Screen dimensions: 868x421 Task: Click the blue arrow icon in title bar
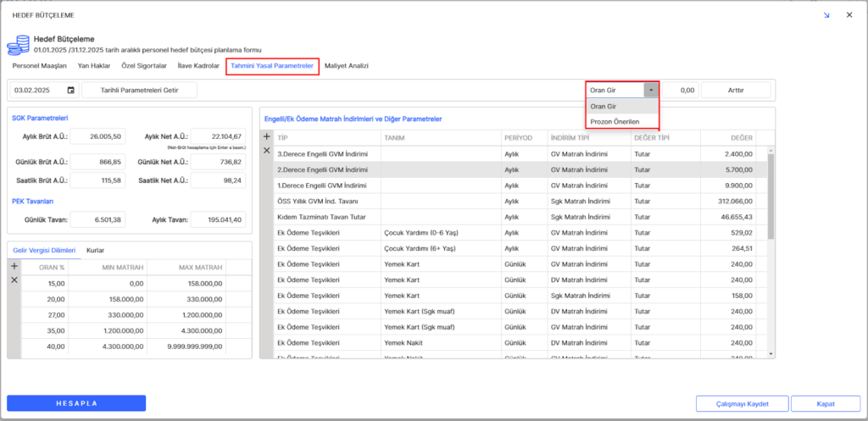click(826, 15)
